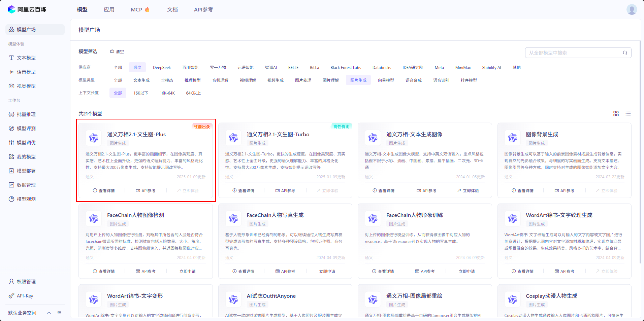Click the search magnifier icon
Image resolution: width=644 pixels, height=321 pixels.
(x=625, y=53)
